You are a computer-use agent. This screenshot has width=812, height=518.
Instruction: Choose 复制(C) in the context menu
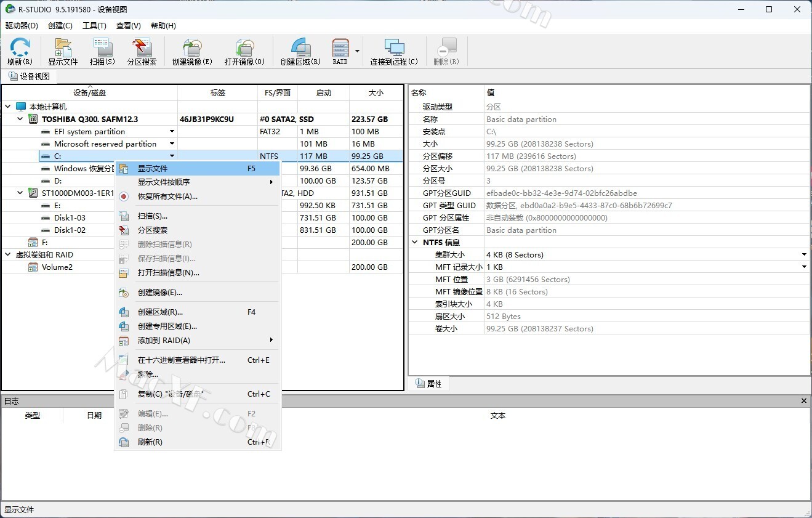coord(198,394)
